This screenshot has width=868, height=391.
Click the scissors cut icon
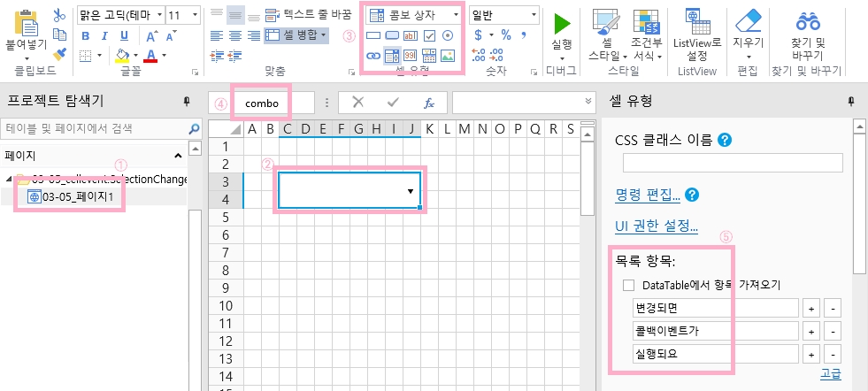(x=59, y=15)
